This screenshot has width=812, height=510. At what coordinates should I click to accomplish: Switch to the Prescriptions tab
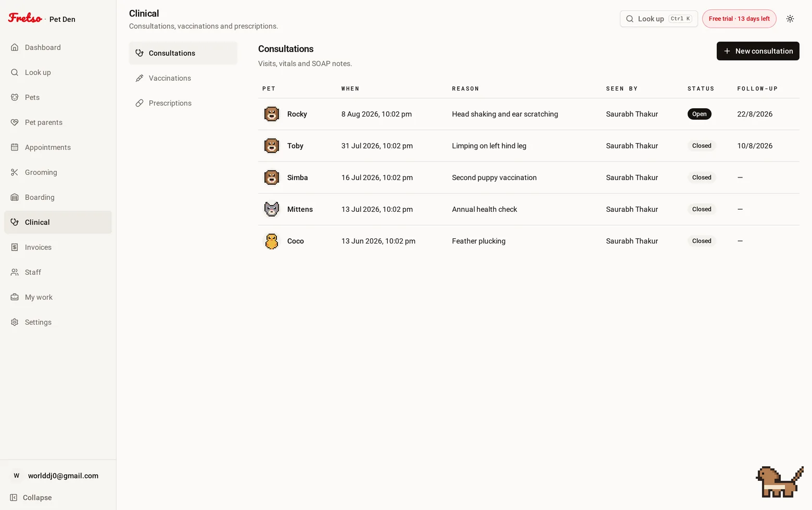coord(183,103)
